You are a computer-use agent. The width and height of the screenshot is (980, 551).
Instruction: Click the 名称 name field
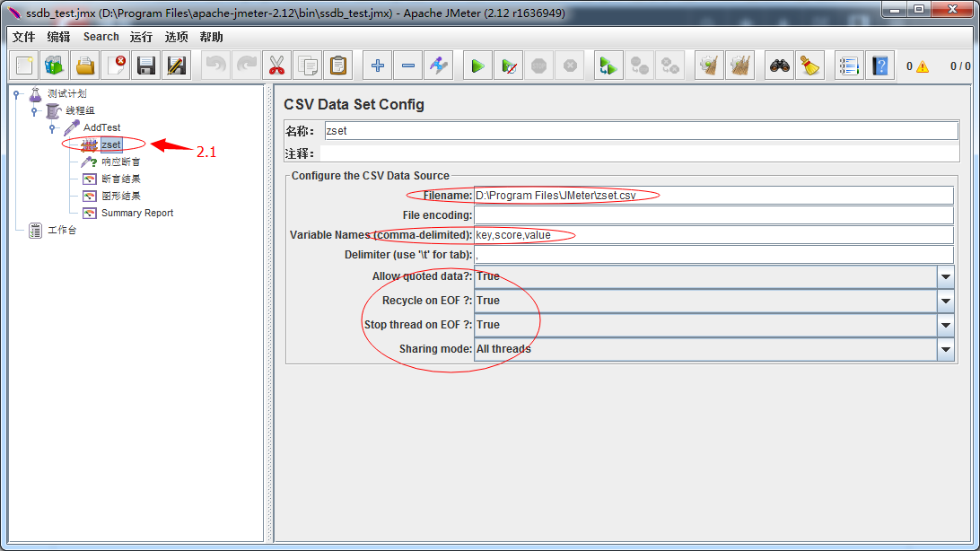tap(642, 130)
